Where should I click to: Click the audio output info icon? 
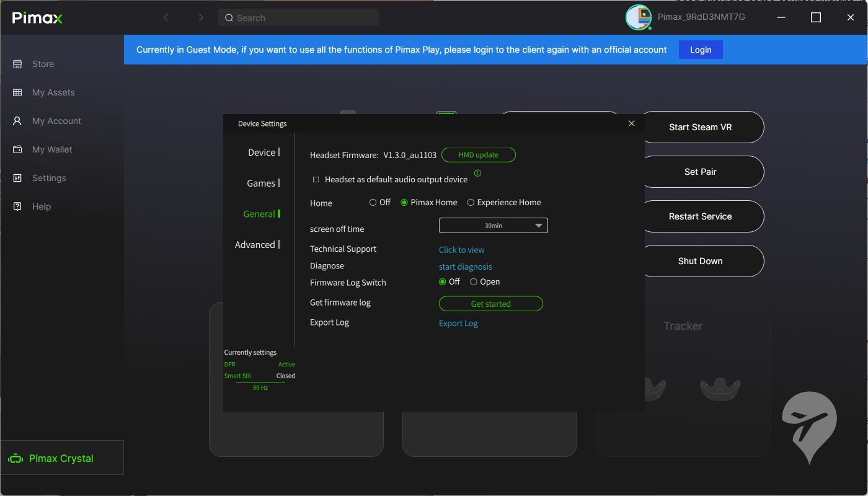point(477,174)
